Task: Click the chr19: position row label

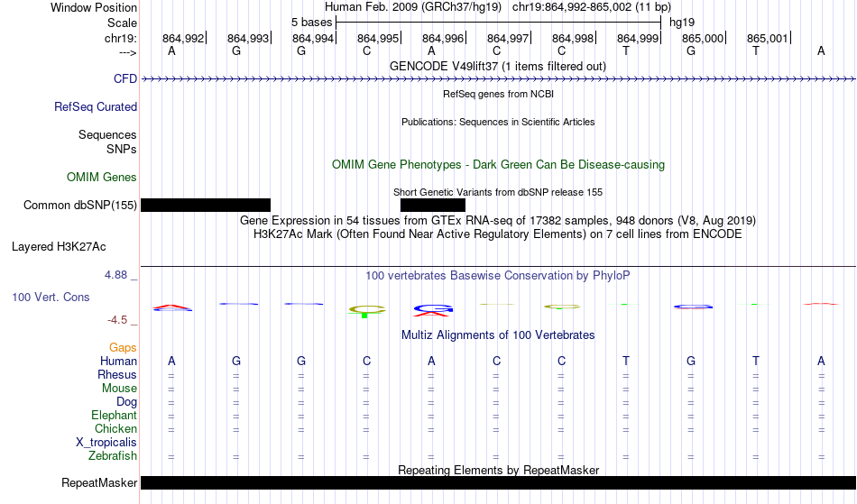Action: click(x=121, y=38)
